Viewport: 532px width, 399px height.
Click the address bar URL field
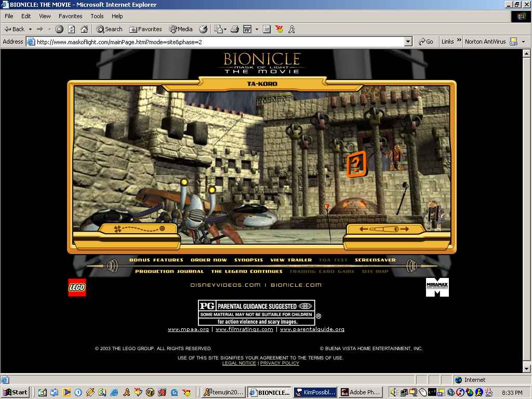pos(220,42)
